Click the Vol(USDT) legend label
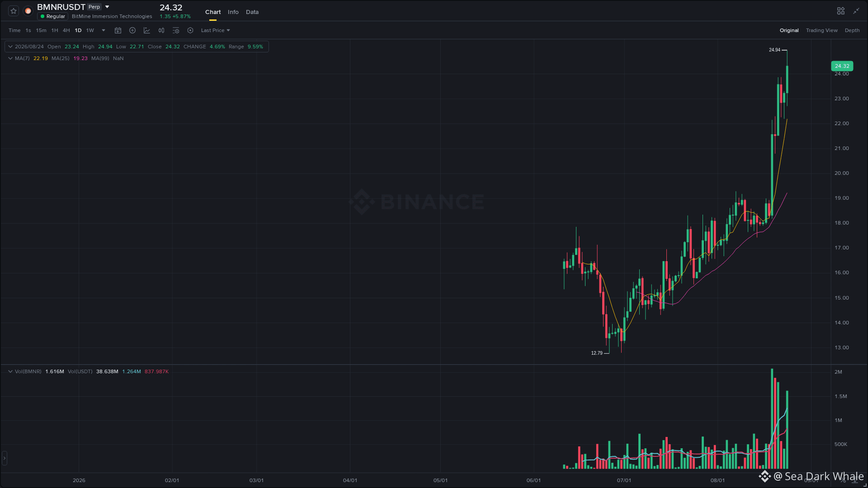The height and width of the screenshot is (488, 868). 80,371
